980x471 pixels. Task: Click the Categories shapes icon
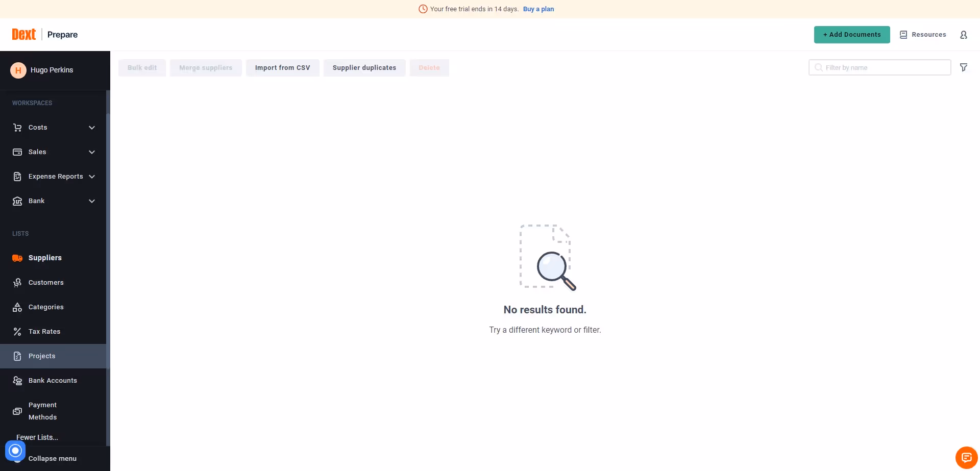pos(17,307)
